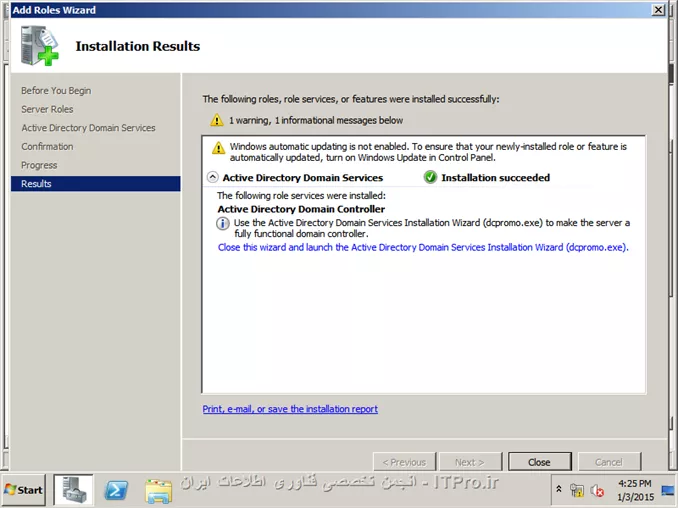Viewport: 678px width, 508px height.
Task: Click the warning icon next to '1 warning' summary
Action: (x=217, y=120)
